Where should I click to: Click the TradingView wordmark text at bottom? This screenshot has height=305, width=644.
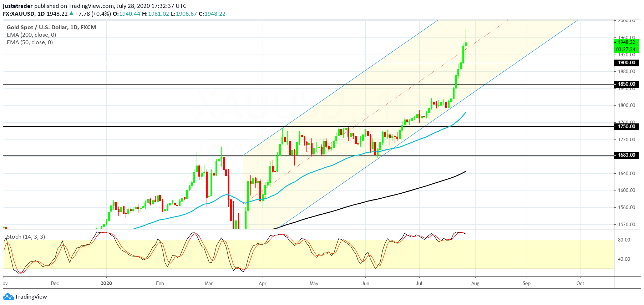click(x=31, y=297)
